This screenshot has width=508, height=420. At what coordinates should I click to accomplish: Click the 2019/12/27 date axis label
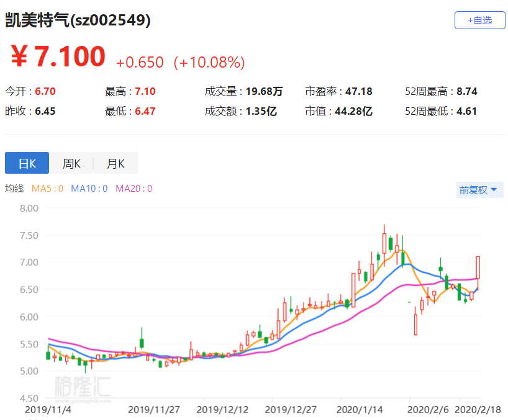point(291,409)
